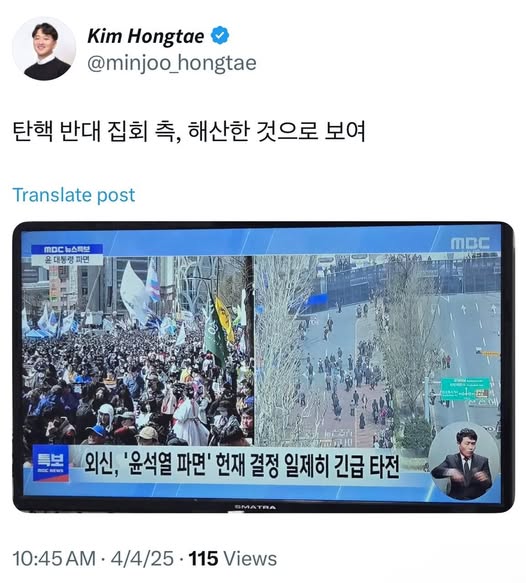Click the 윤석열 파면 news headline caption
This screenshot has height=583, width=526.
click(x=242, y=466)
